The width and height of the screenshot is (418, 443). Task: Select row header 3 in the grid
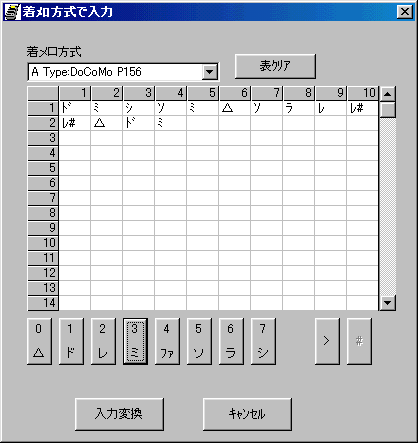pyautogui.click(x=43, y=138)
